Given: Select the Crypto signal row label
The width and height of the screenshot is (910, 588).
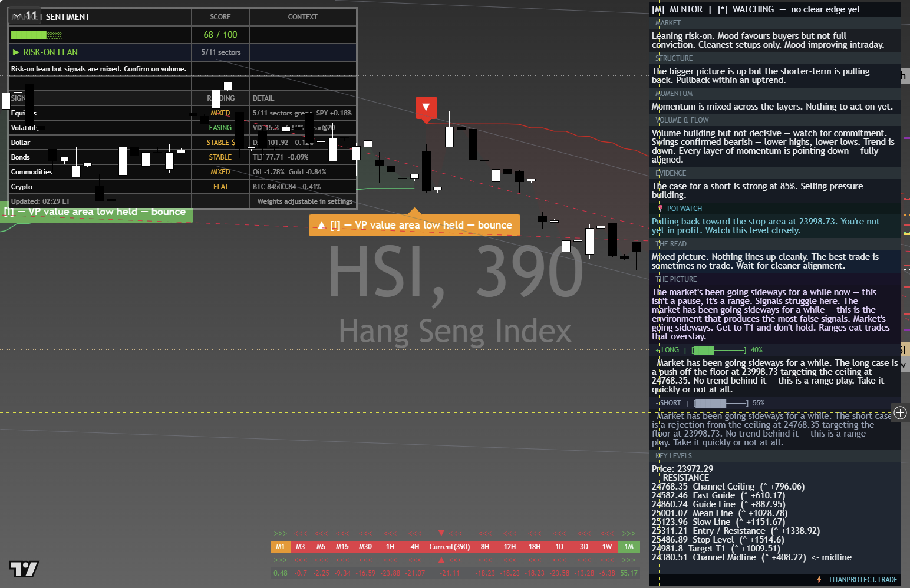Looking at the screenshot, I should (x=22, y=187).
